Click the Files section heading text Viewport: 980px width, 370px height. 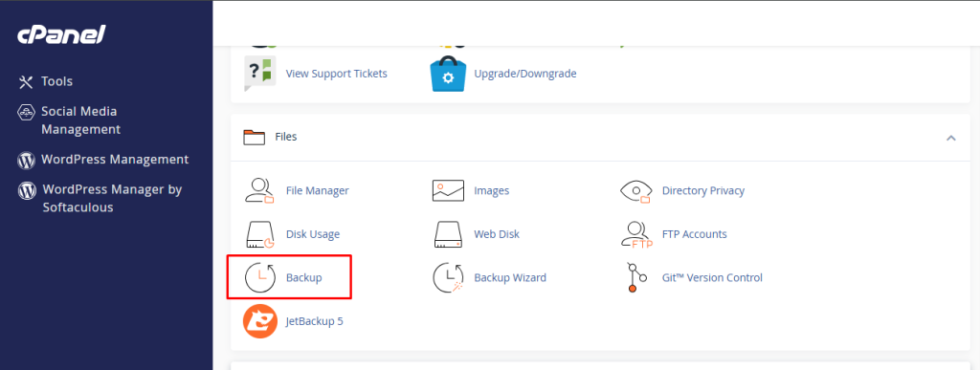pos(285,137)
